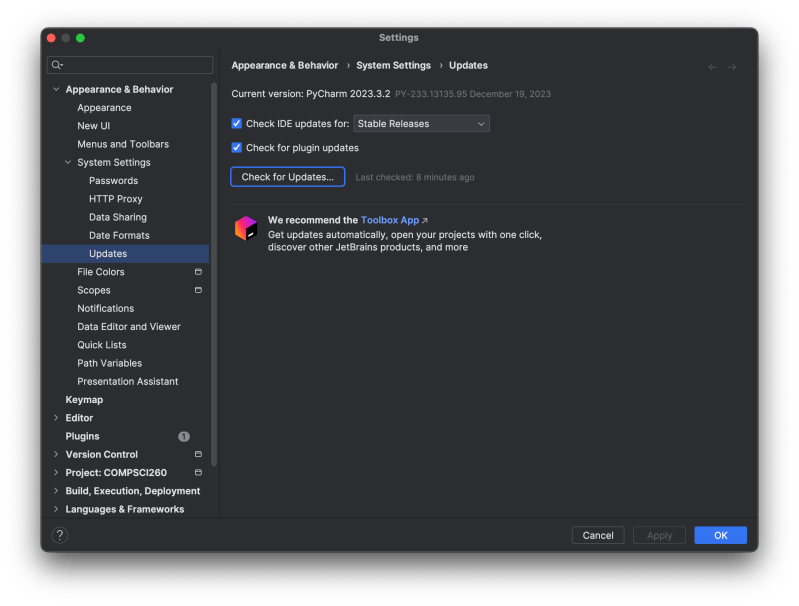Select the Updates tree item

tap(125, 253)
